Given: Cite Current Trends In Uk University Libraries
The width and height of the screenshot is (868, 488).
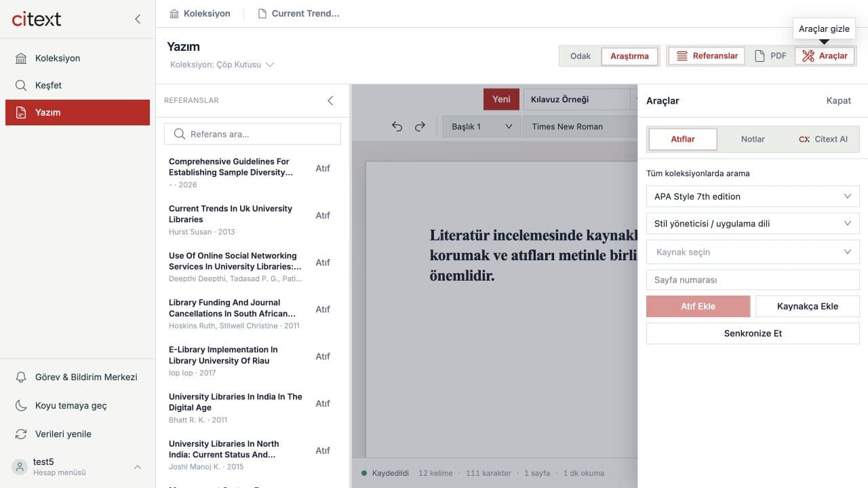Looking at the screenshot, I should (323, 216).
